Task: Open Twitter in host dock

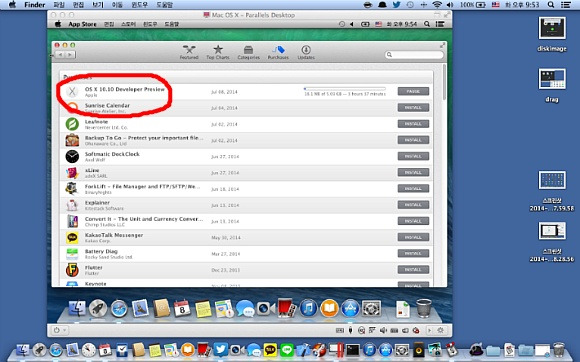Action: pos(220,349)
